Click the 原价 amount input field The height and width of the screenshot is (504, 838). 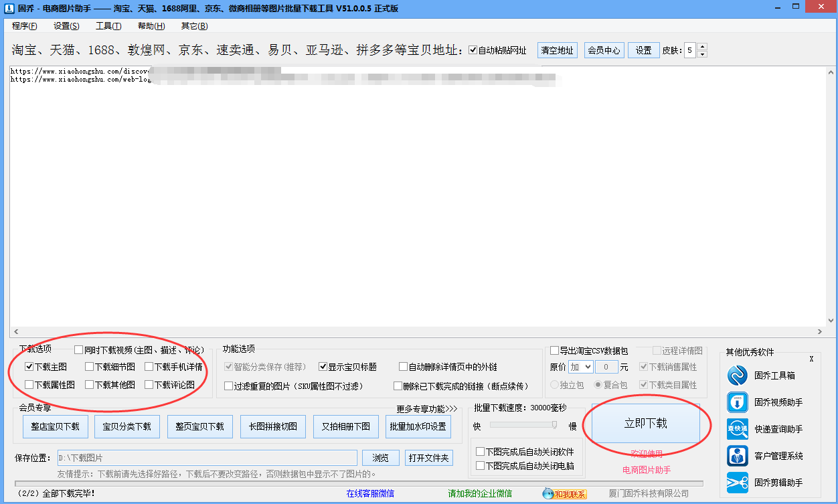[606, 367]
